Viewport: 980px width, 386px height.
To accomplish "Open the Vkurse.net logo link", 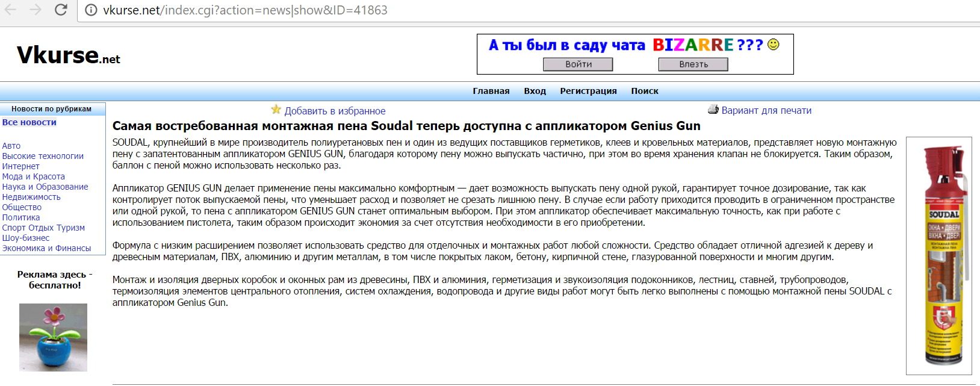I will (69, 55).
